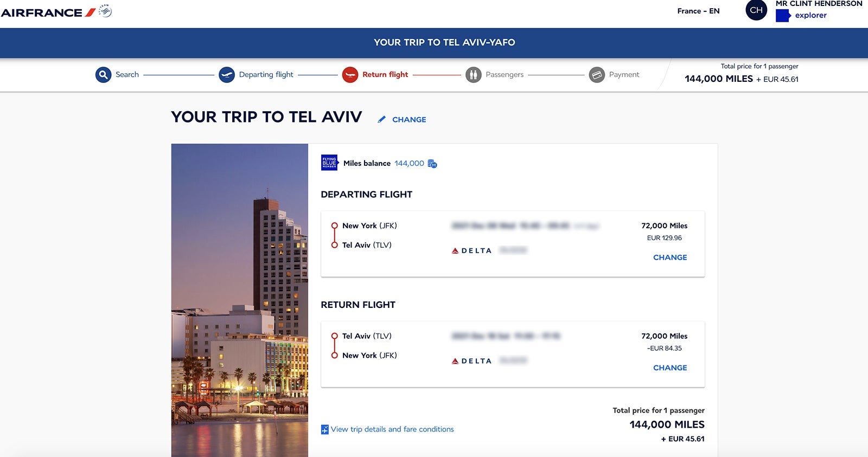Go to the Search step label
This screenshot has height=457, width=868.
click(127, 75)
